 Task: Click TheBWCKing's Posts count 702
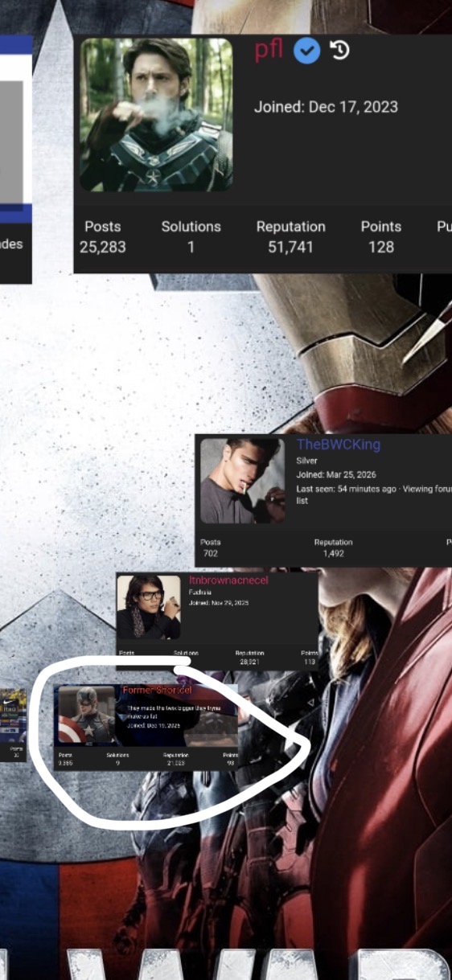click(x=210, y=554)
